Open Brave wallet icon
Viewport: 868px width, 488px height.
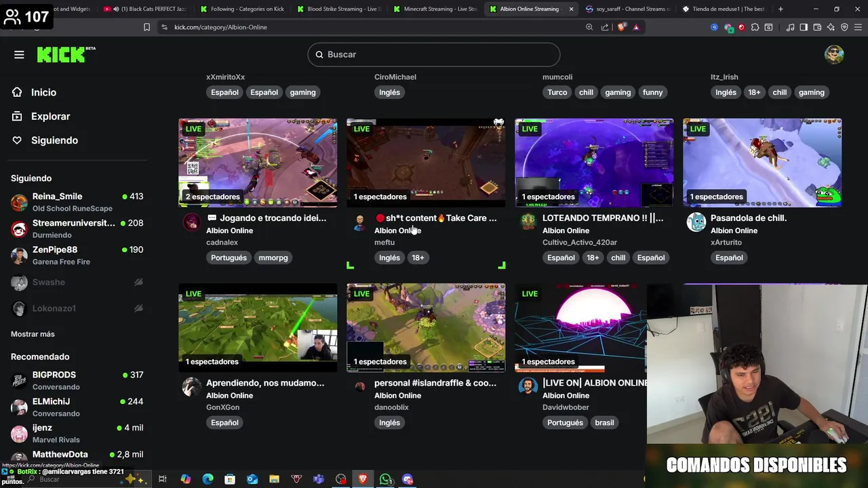click(x=817, y=27)
